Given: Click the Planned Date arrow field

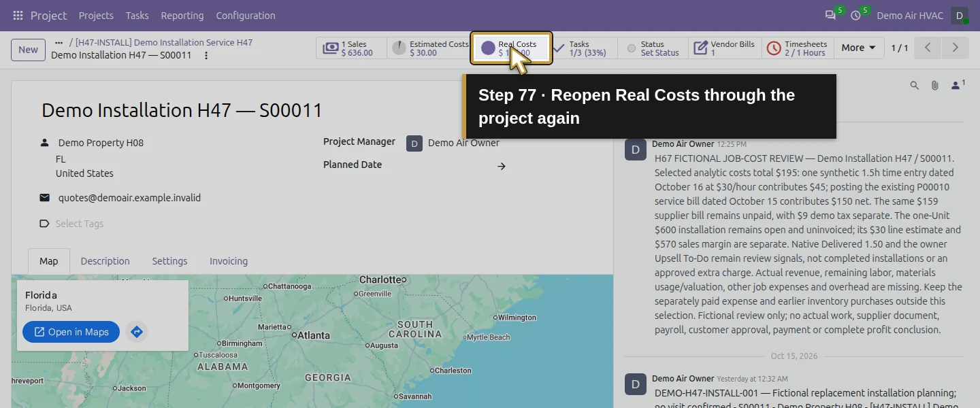Looking at the screenshot, I should (x=502, y=166).
